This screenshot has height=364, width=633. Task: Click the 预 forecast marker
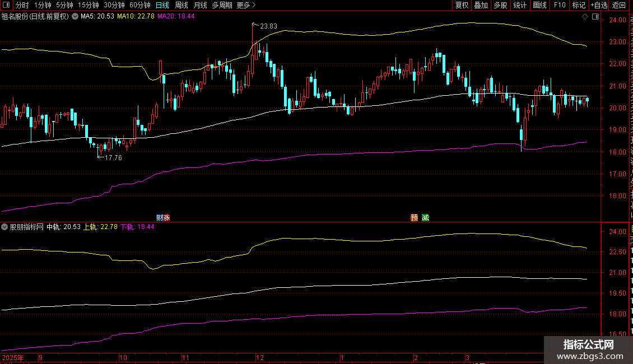414,217
